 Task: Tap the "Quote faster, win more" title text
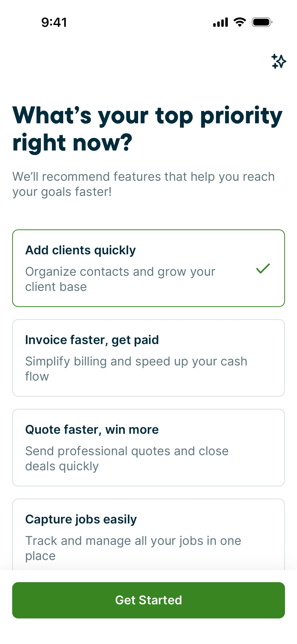coord(92,430)
